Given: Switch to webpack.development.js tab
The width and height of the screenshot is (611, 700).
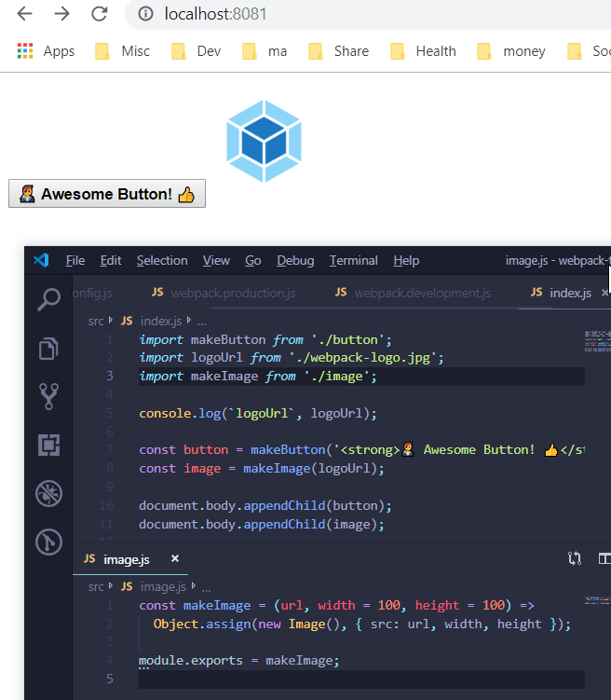Looking at the screenshot, I should click(413, 293).
